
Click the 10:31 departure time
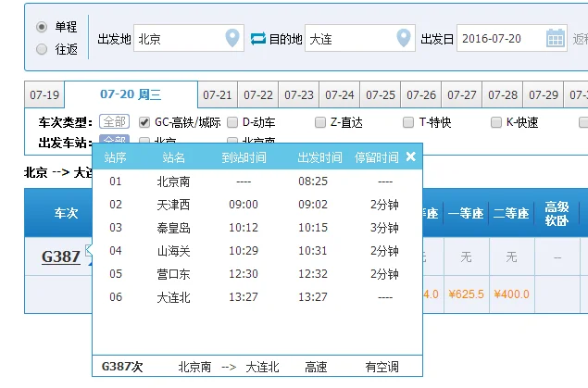click(x=313, y=251)
